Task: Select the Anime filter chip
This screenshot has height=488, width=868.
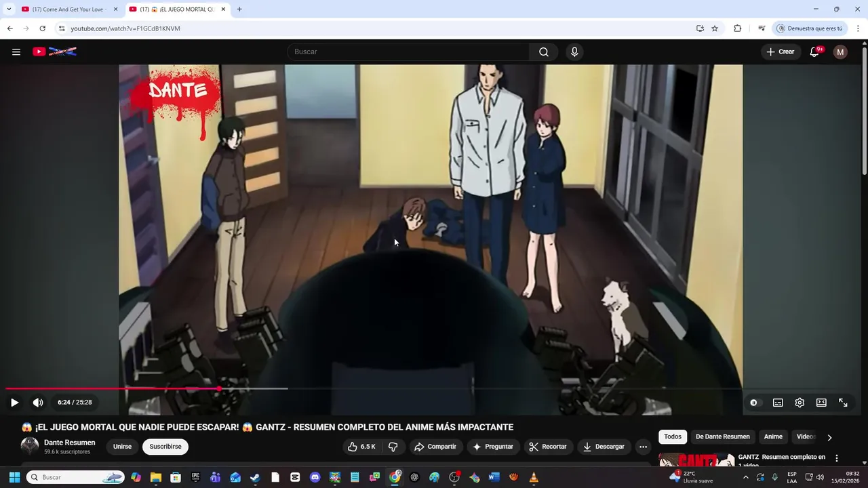Action: point(773,437)
